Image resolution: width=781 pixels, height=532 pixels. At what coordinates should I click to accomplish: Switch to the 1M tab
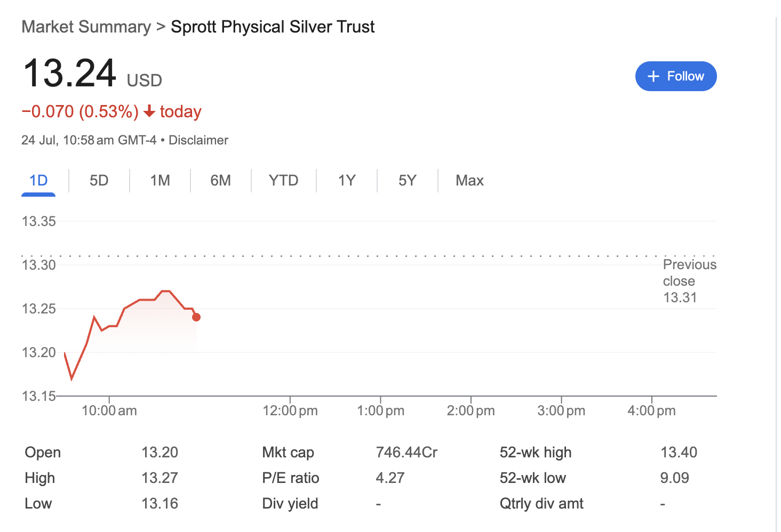click(x=160, y=181)
